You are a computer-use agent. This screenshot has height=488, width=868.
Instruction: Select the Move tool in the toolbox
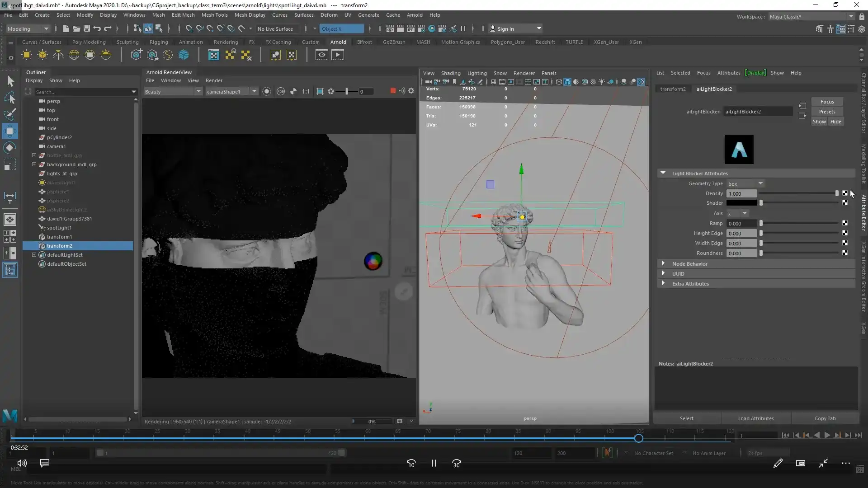point(10,131)
